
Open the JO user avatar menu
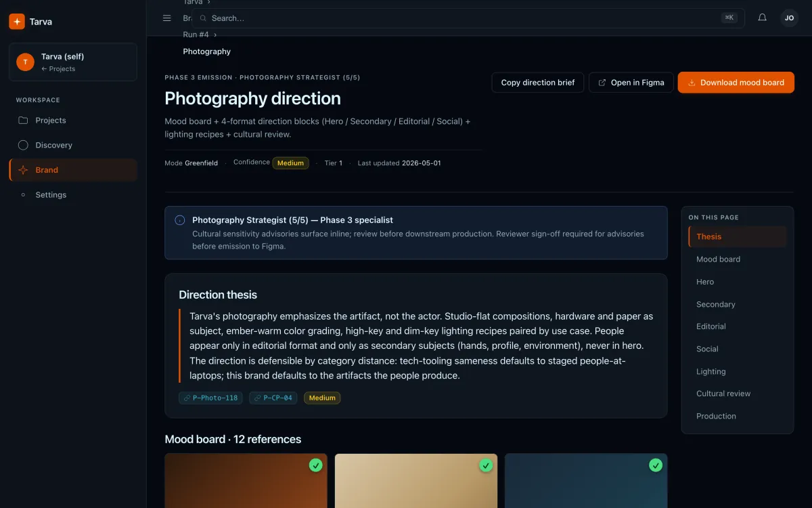pyautogui.click(x=790, y=18)
